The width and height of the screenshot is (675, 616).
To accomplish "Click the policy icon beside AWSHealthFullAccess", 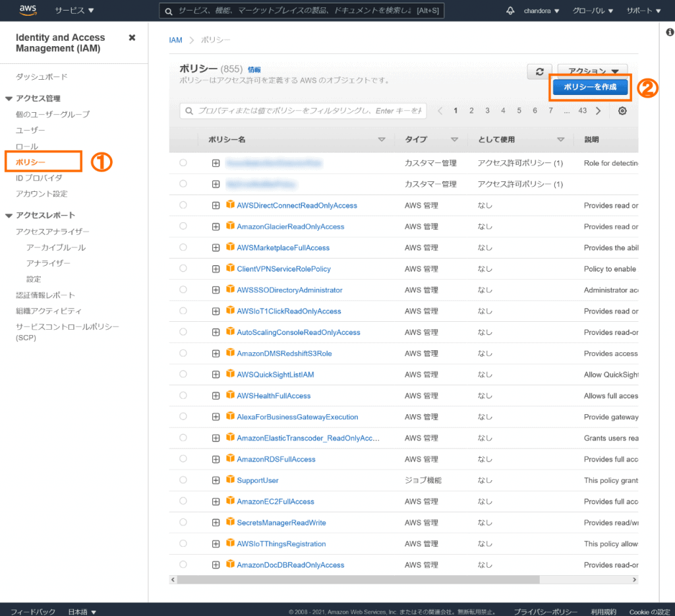I will click(x=230, y=394).
